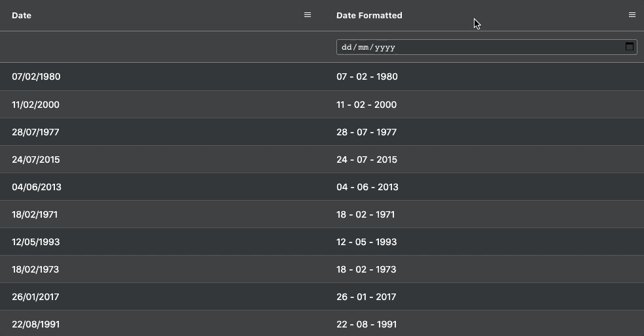This screenshot has width=644, height=336.
Task: Select the 11 - 02 - 2000 formatted cell
Action: (x=484, y=105)
